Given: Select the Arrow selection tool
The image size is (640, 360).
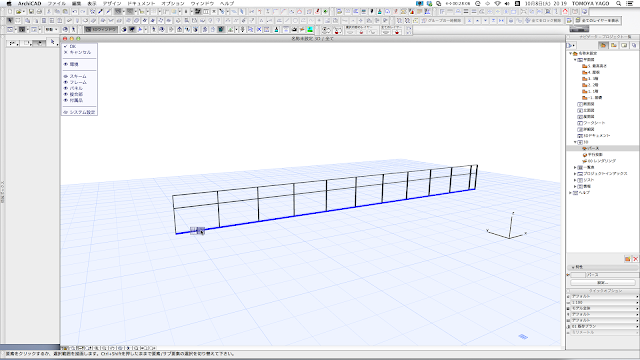Looking at the screenshot, I should pos(10,20).
